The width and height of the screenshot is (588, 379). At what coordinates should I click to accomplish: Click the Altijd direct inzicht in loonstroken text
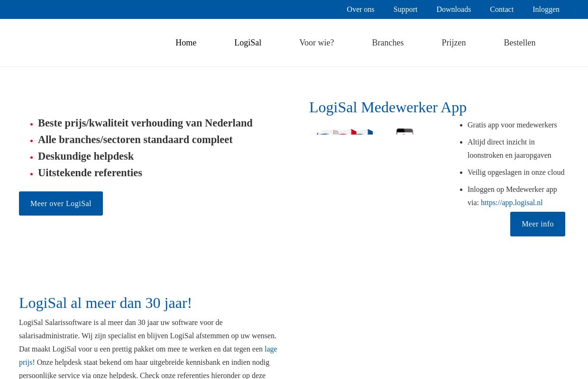click(x=509, y=149)
